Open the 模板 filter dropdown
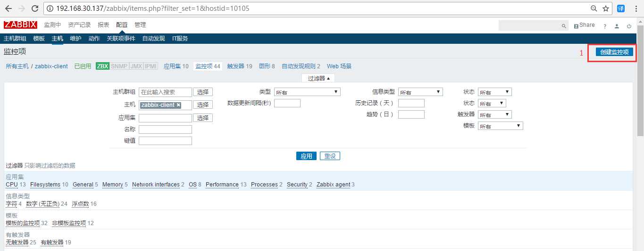 (501, 126)
